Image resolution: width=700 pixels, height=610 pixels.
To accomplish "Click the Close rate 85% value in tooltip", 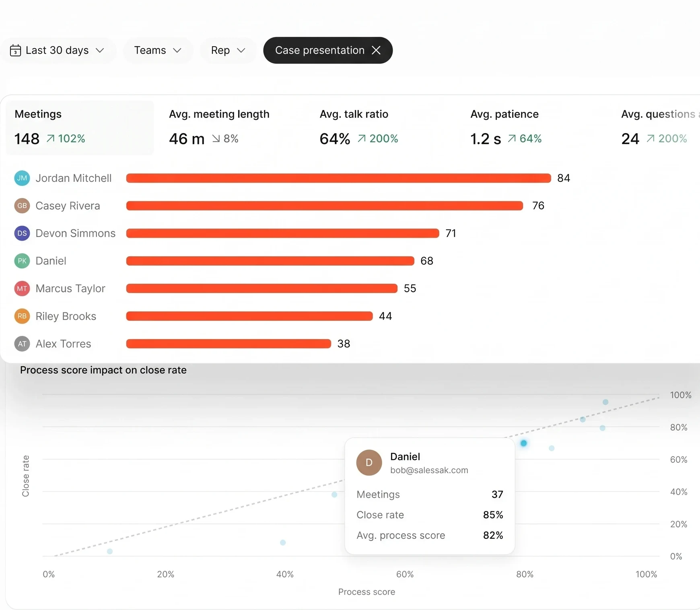I will [x=493, y=515].
